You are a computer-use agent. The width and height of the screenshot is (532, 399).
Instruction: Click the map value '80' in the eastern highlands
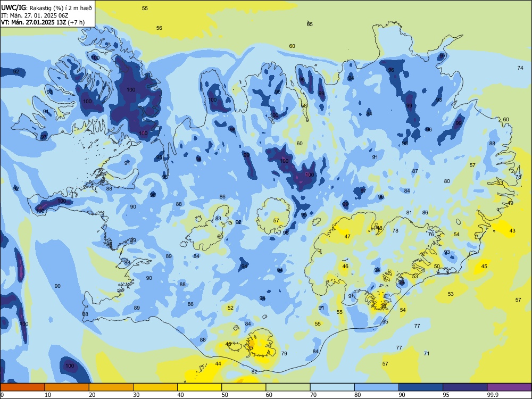[x=447, y=181]
